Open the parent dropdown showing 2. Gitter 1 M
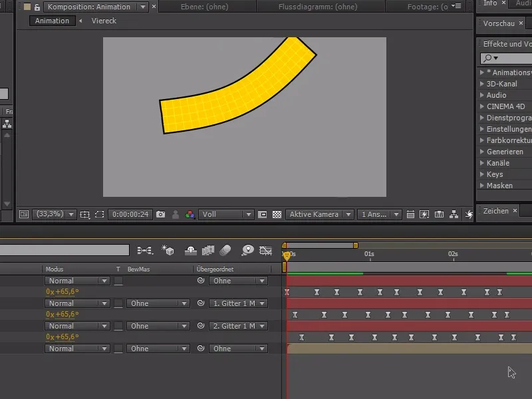This screenshot has width=532, height=399. click(238, 326)
